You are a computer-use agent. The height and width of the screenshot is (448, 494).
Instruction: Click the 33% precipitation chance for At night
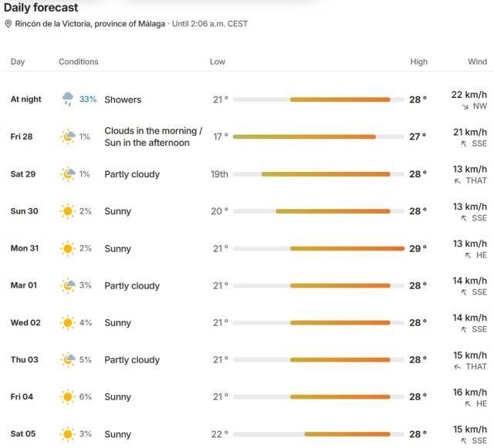[x=88, y=99]
